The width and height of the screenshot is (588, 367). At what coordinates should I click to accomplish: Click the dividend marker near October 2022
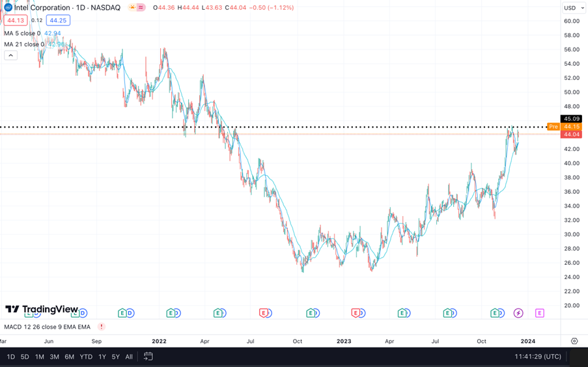pos(316,313)
